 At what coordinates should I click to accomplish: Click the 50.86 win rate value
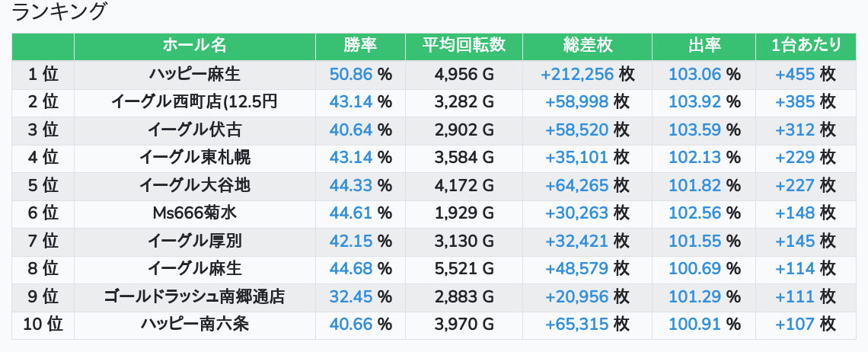click(x=351, y=75)
